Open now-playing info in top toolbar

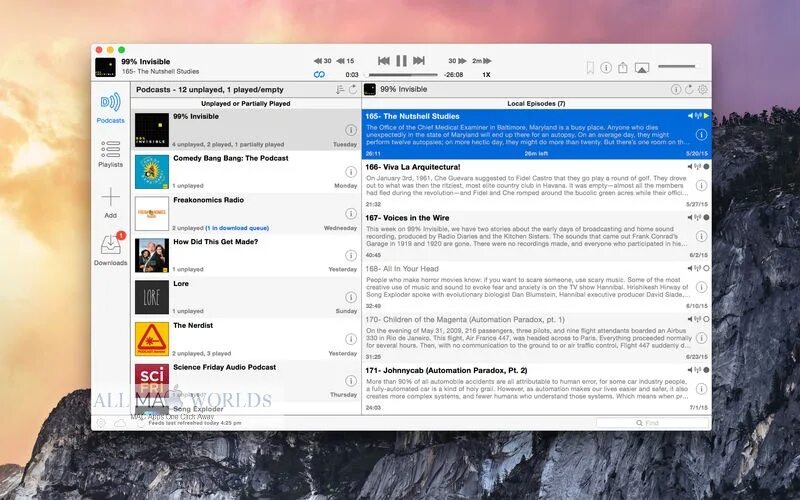pos(606,67)
